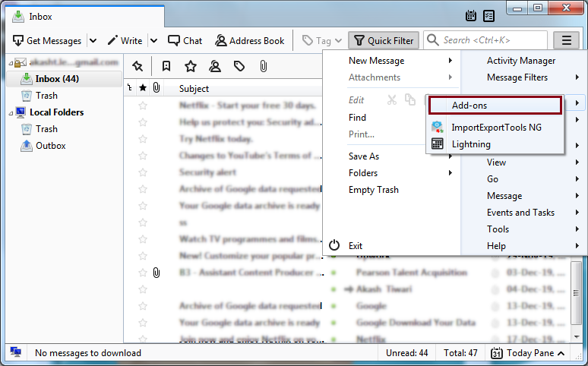Click the Get Messages button
Screen dimensions: 588x366
(47, 40)
